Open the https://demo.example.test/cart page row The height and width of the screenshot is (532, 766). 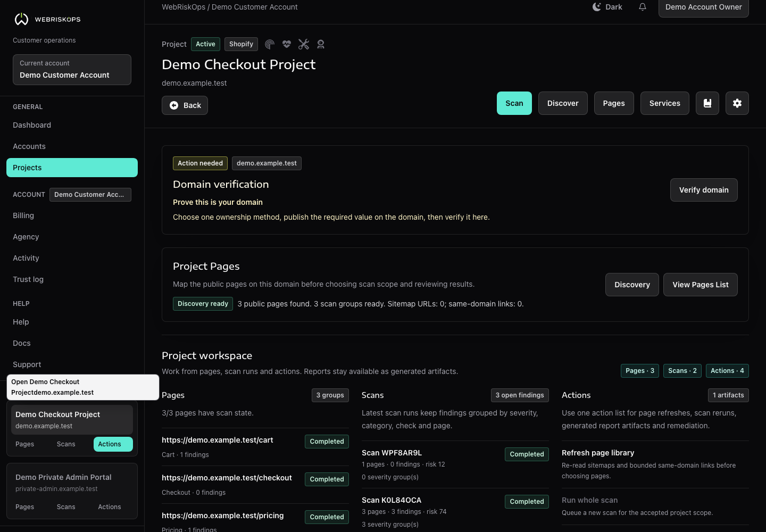[x=255, y=447]
